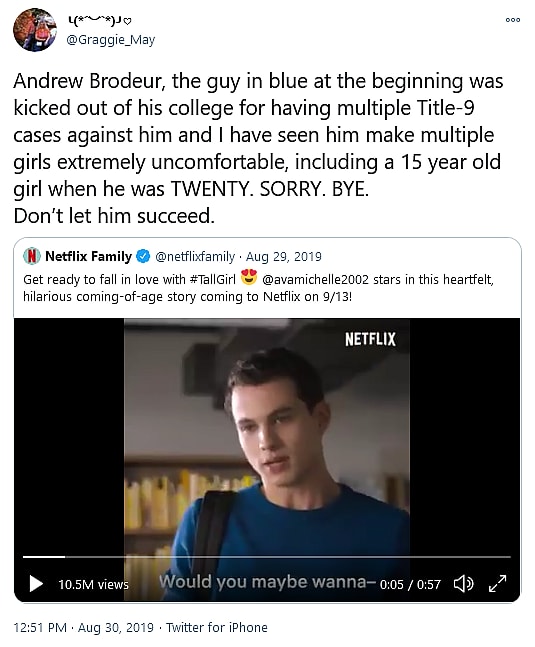Open the Twitter for iPhone source link
535x647 pixels.
click(217, 628)
